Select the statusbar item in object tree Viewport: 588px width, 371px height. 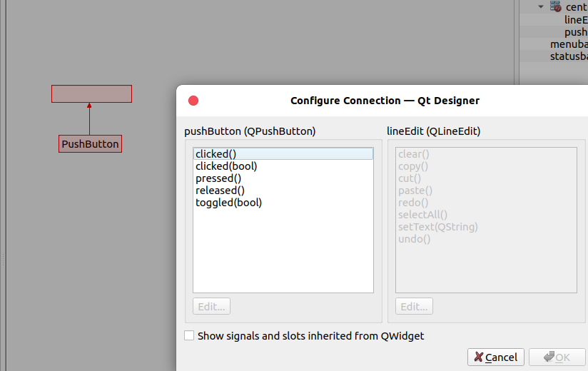[x=569, y=56]
